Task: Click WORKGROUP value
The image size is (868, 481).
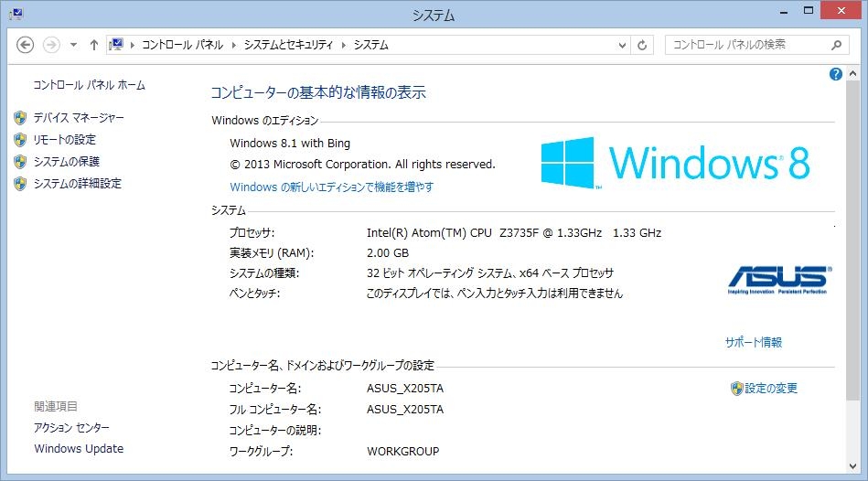Action: click(x=403, y=451)
